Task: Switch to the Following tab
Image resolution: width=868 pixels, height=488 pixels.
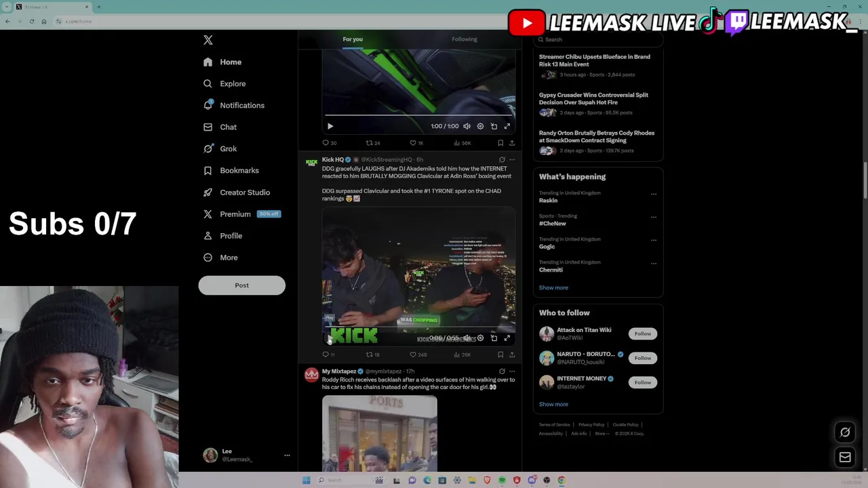Action: tap(465, 39)
